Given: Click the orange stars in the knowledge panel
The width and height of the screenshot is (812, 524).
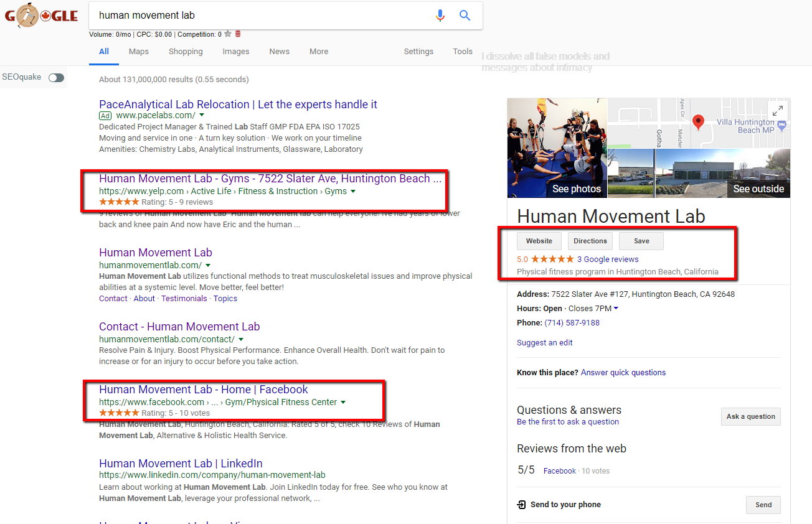Looking at the screenshot, I should click(x=552, y=260).
